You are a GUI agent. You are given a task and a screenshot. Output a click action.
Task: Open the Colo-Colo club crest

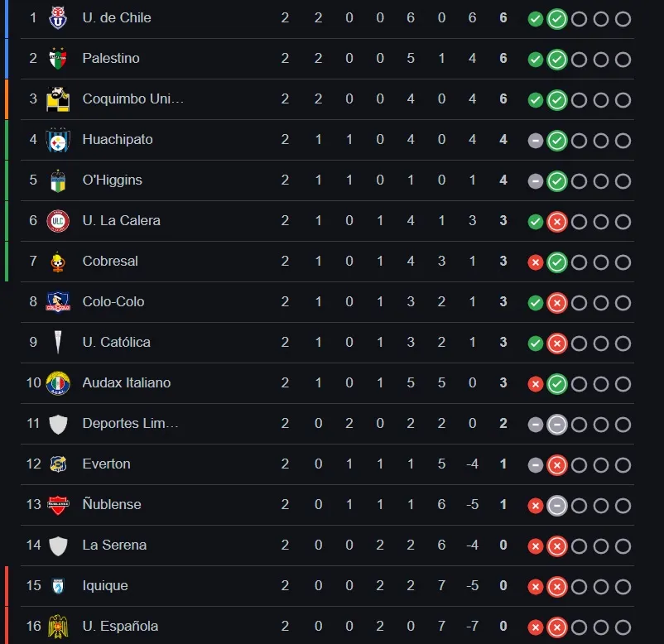[58, 302]
